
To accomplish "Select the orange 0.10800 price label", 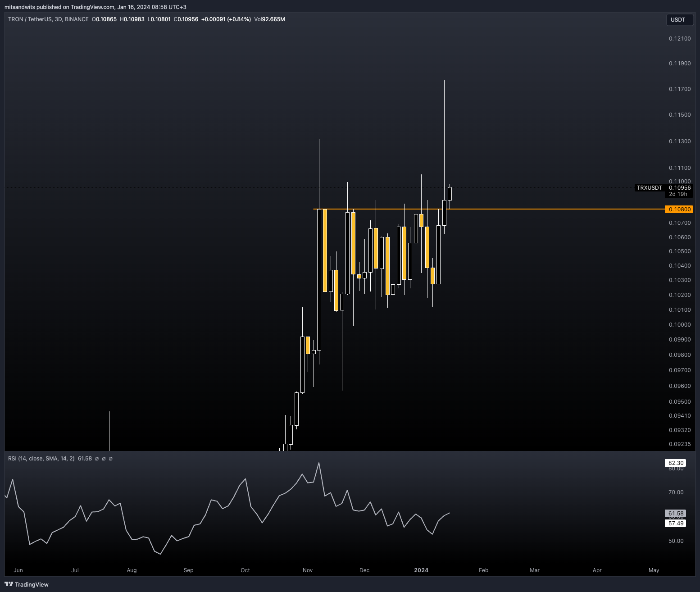I will (679, 209).
